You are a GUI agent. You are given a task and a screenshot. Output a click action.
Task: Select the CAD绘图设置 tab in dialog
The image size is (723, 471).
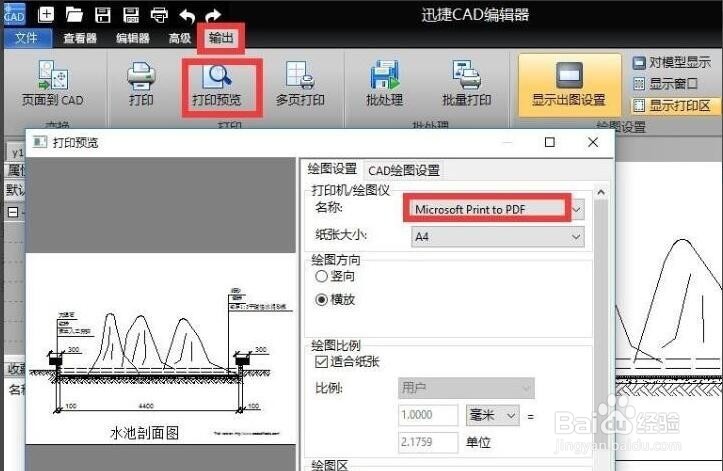tap(403, 171)
